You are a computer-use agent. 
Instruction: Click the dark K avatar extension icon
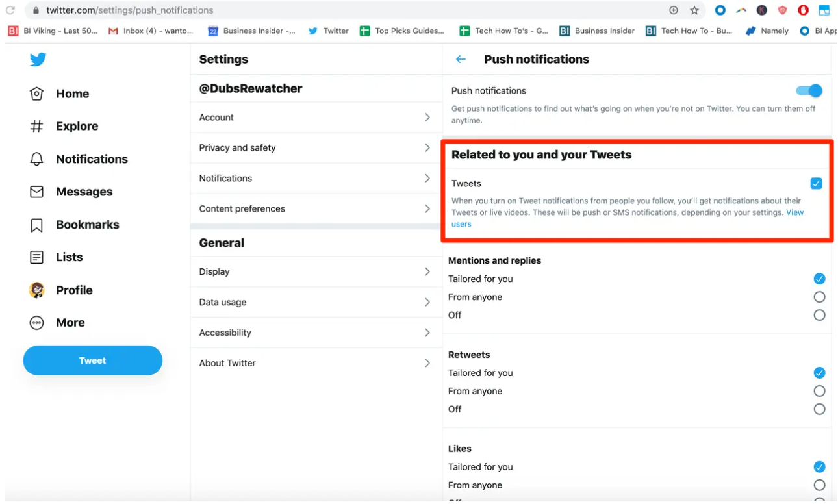[x=762, y=10]
